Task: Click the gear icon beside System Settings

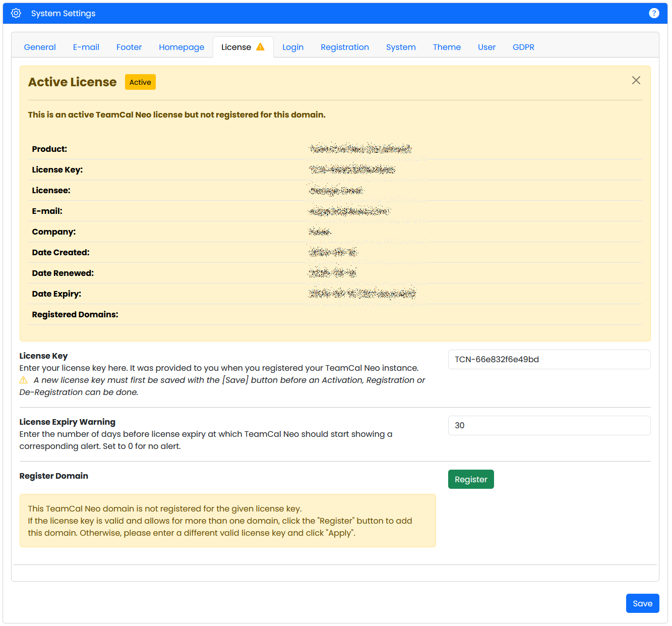Action: coord(16,13)
